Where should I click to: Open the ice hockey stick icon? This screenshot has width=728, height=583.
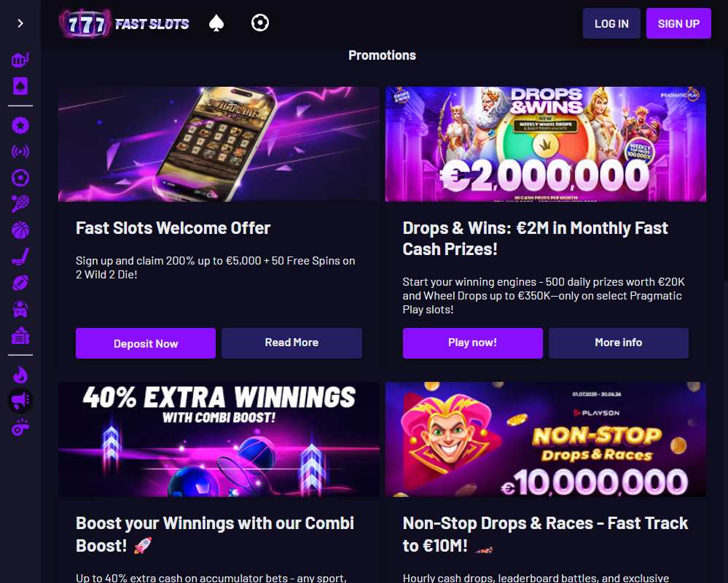[20, 257]
